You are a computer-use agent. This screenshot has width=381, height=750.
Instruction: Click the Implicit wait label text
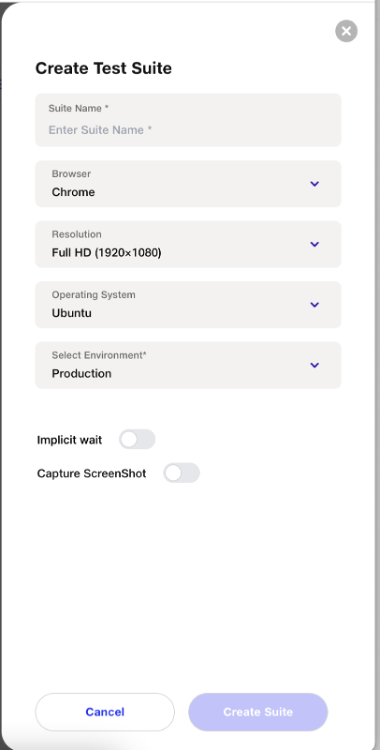(69, 440)
